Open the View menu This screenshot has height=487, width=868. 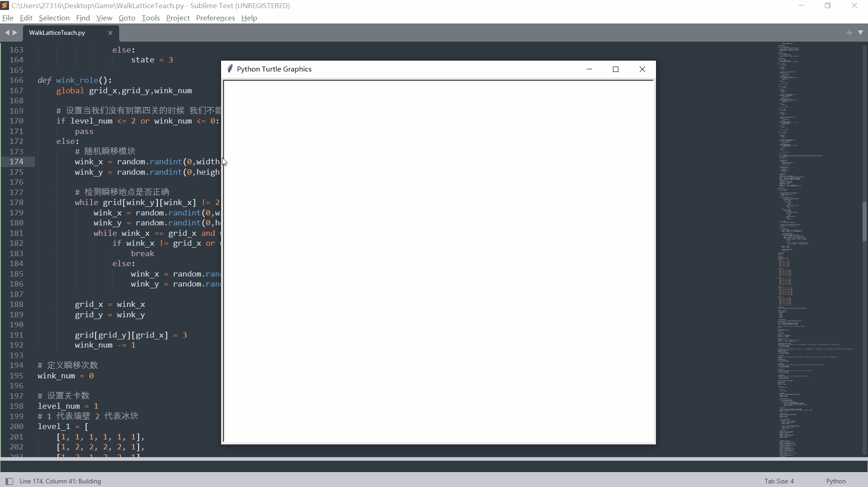point(104,18)
